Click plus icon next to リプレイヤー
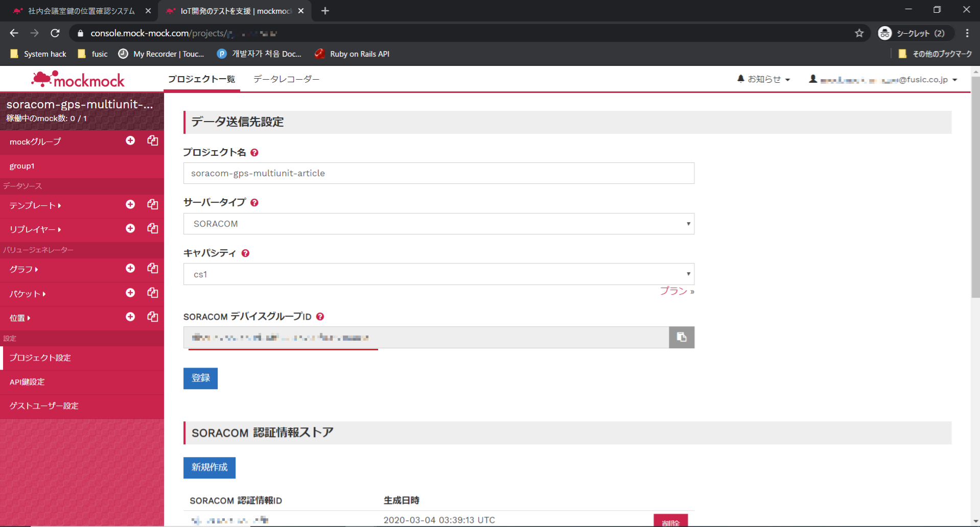Screen dimensions: 980x527 tap(130, 228)
